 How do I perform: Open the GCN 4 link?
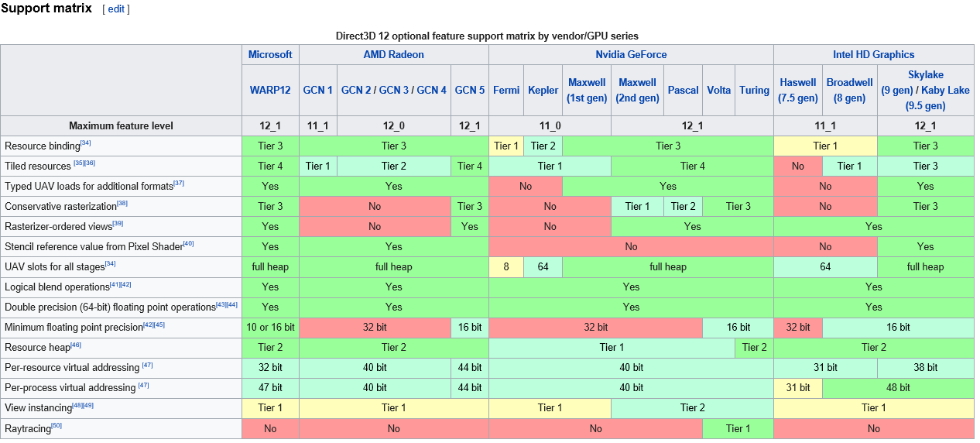click(x=432, y=90)
